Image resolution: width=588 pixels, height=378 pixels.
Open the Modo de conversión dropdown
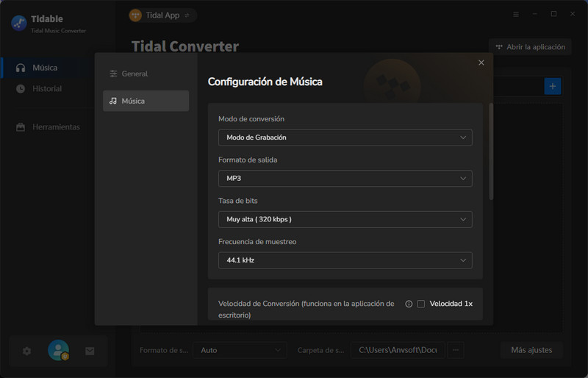click(x=345, y=138)
